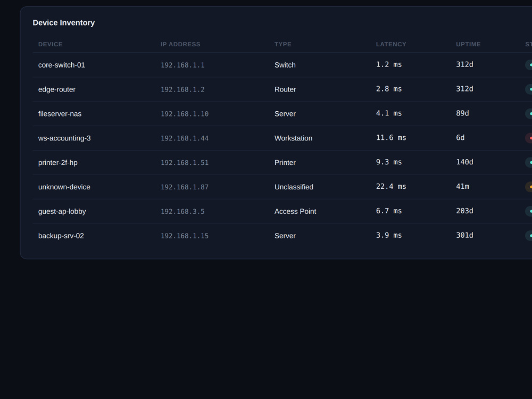Click the Printer type cell
532x399 pixels.
tap(285, 162)
